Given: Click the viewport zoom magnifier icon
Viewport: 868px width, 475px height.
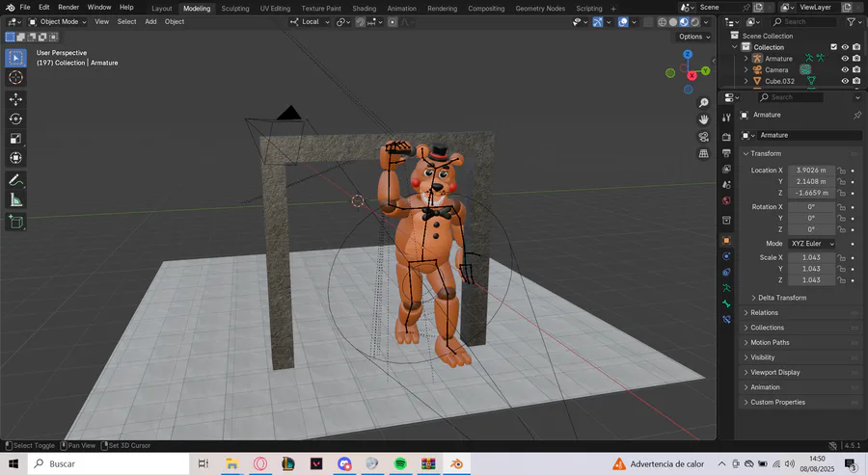Looking at the screenshot, I should pos(704,103).
